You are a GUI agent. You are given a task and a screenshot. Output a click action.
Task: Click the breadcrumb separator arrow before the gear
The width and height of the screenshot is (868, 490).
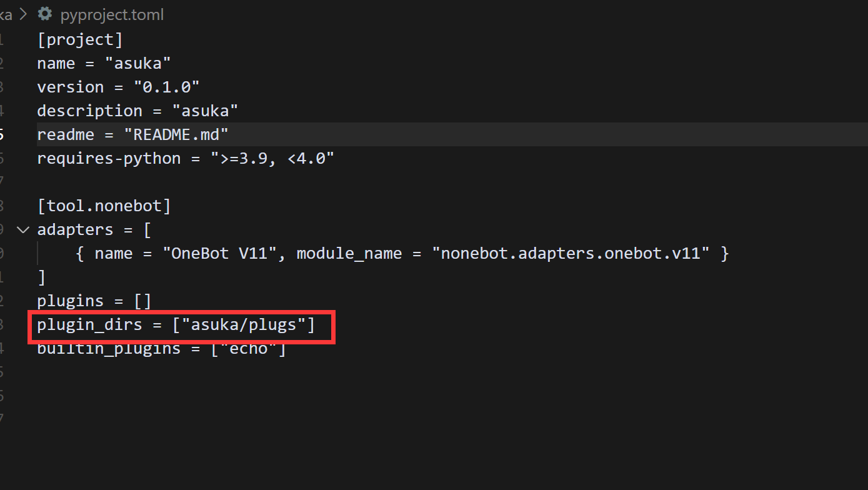click(24, 14)
